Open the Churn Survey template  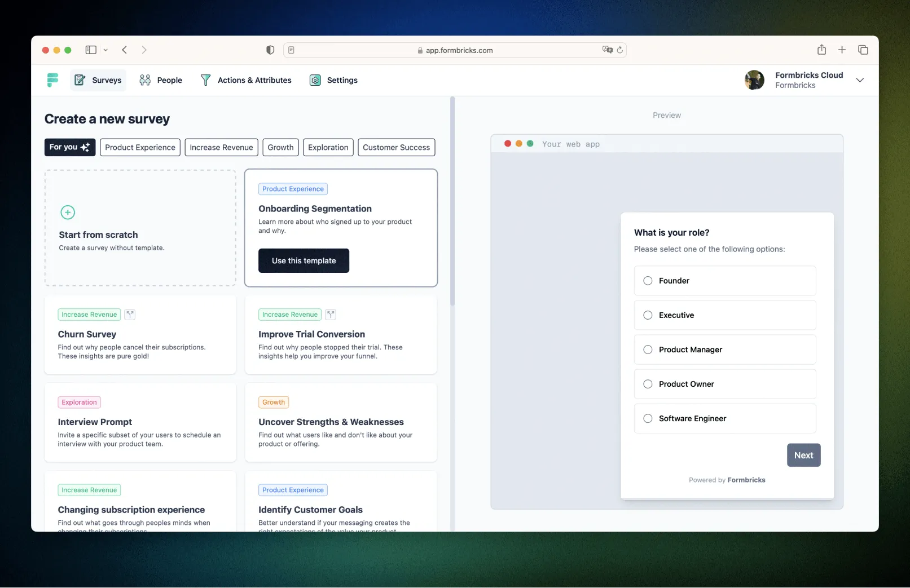pyautogui.click(x=140, y=335)
